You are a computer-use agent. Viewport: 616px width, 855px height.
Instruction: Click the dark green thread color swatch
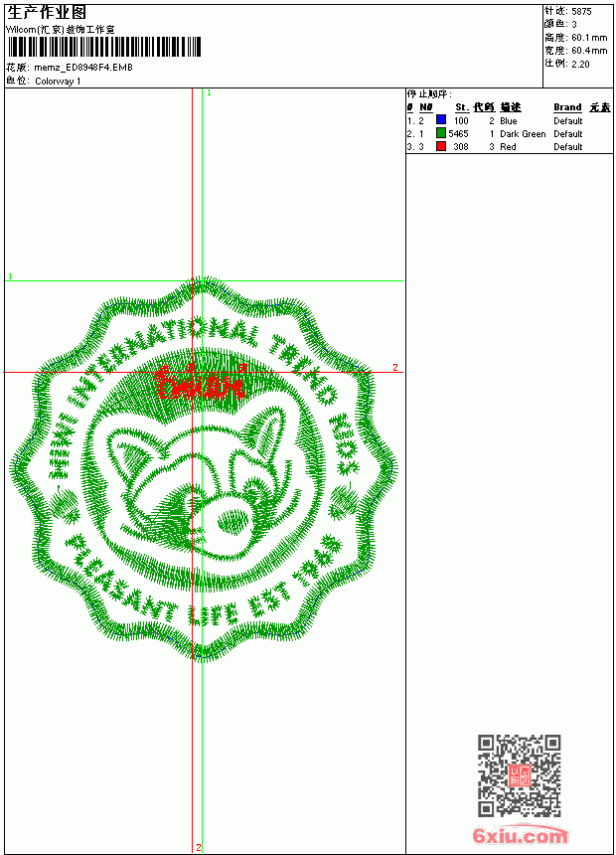(441, 133)
